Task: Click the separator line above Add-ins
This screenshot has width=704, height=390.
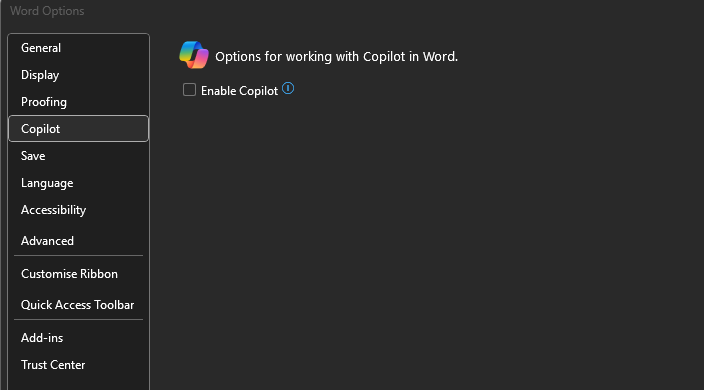Action: tap(79, 320)
